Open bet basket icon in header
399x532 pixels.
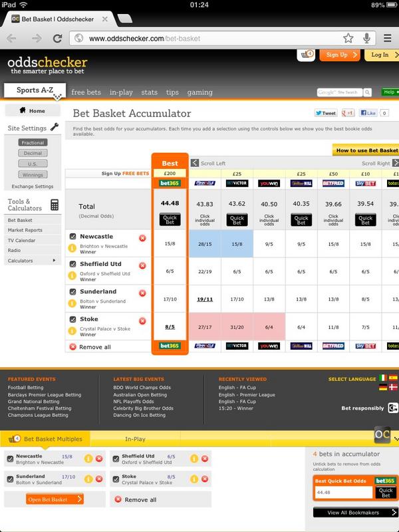[306, 55]
